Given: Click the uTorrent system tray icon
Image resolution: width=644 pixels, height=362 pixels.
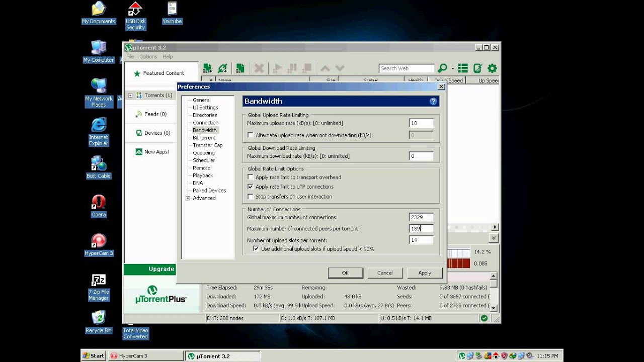Looking at the screenshot, I should 462,356.
